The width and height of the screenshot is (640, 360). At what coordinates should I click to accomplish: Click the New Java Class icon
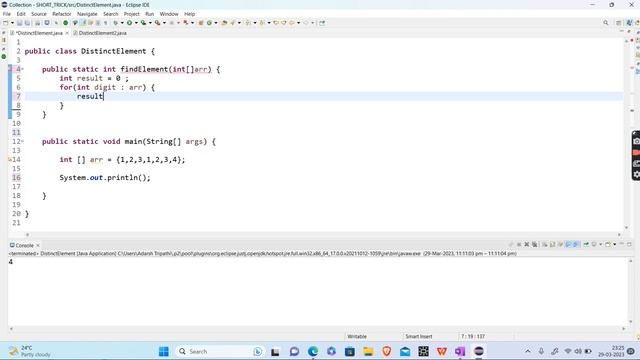(209, 23)
